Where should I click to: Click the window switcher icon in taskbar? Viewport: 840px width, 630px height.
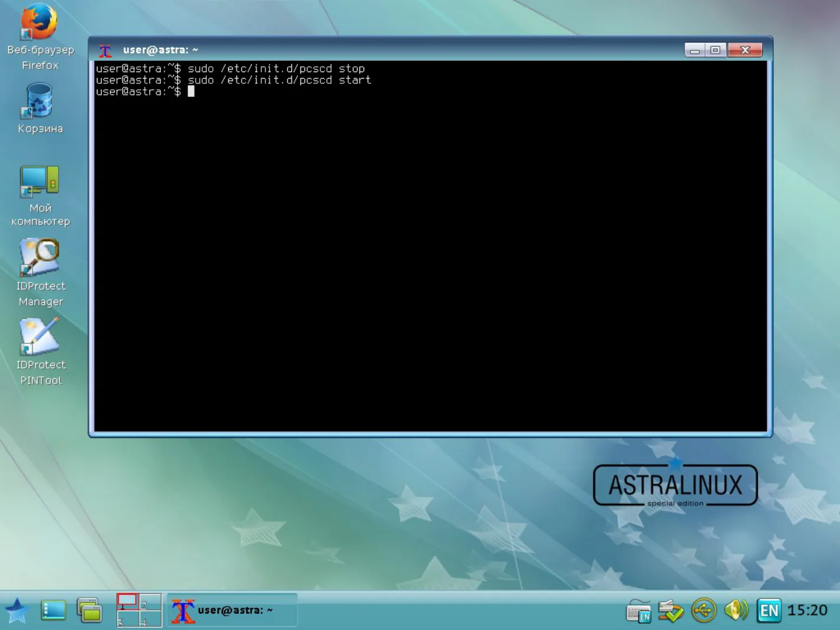tap(90, 610)
